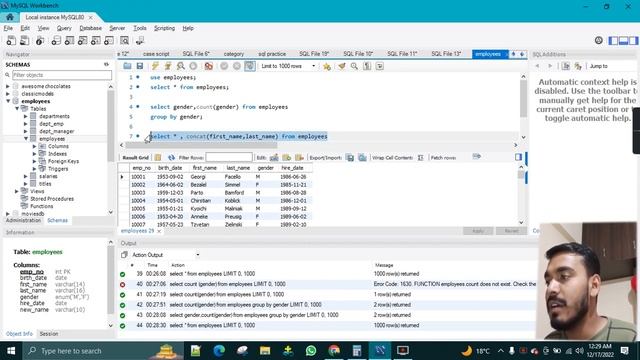Click the Apply button

tap(478, 231)
